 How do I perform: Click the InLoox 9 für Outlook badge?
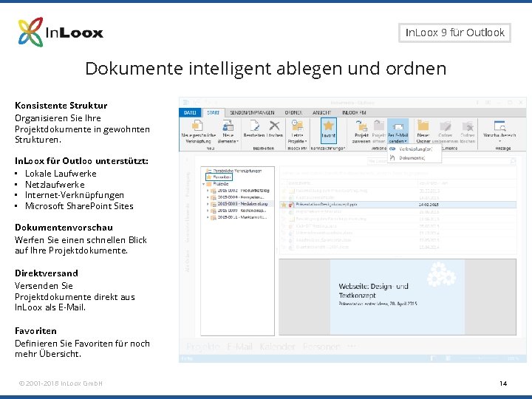454,33
